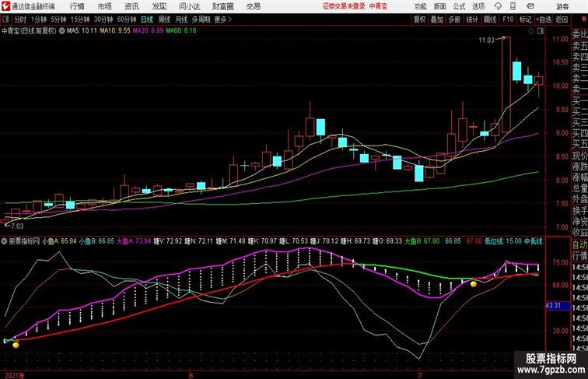Click the 复权 toolbar button
Viewport: 588px width, 379px height.
click(420, 19)
